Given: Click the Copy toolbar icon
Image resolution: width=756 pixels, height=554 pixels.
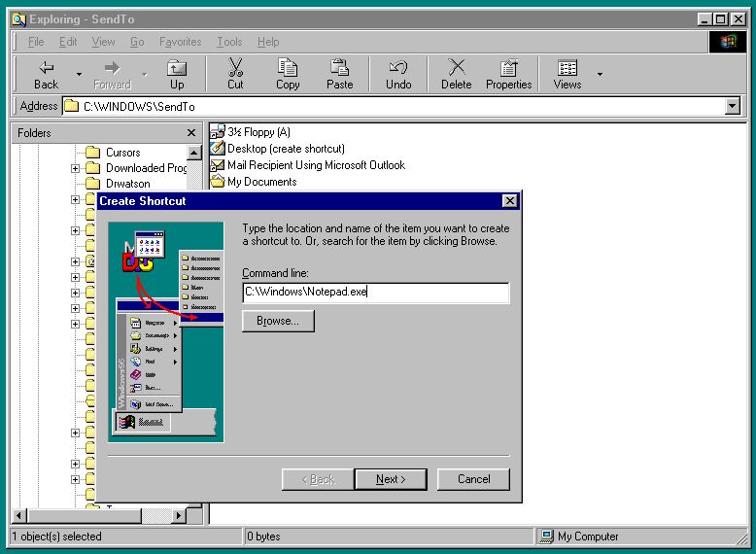Looking at the screenshot, I should pos(288,74).
